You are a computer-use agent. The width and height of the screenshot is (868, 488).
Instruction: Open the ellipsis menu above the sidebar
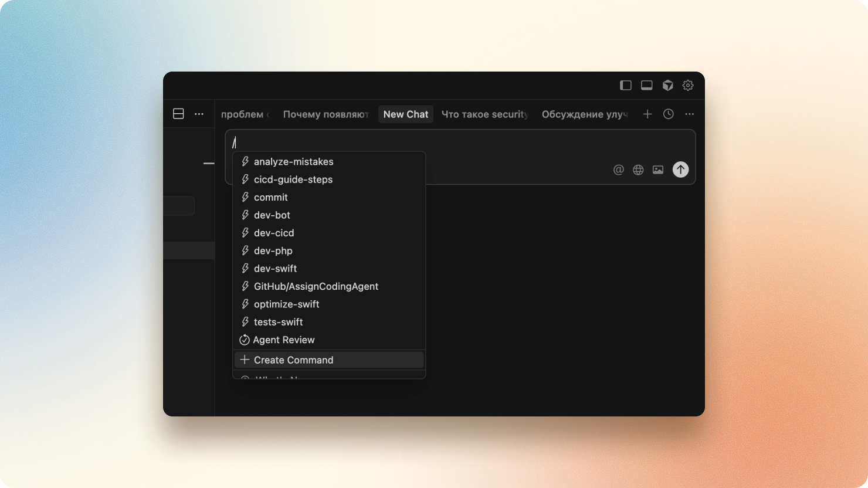[x=199, y=113]
